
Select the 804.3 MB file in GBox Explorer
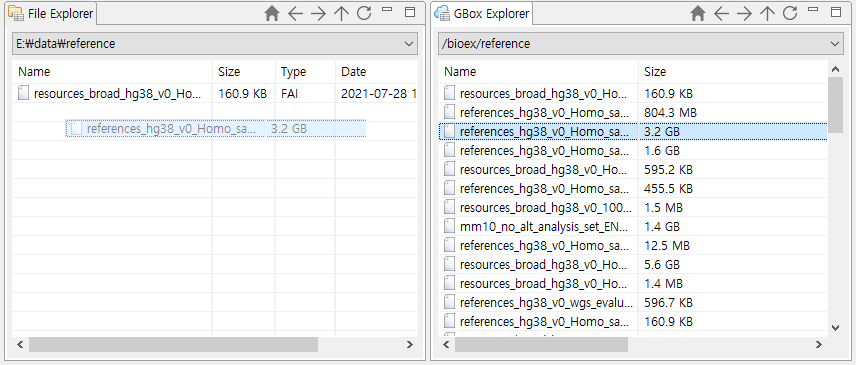(633, 112)
